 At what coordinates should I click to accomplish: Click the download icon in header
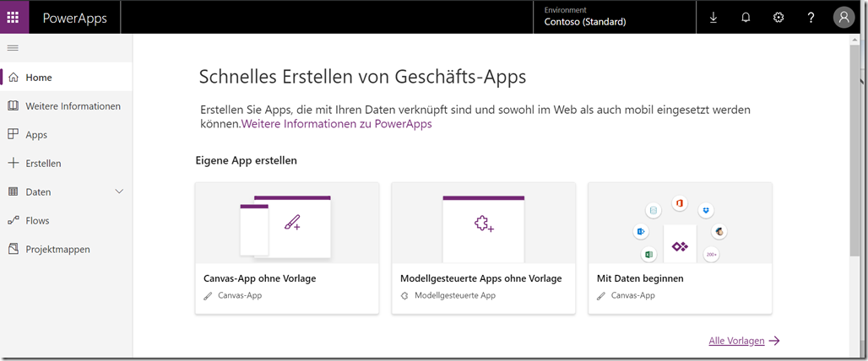click(713, 18)
